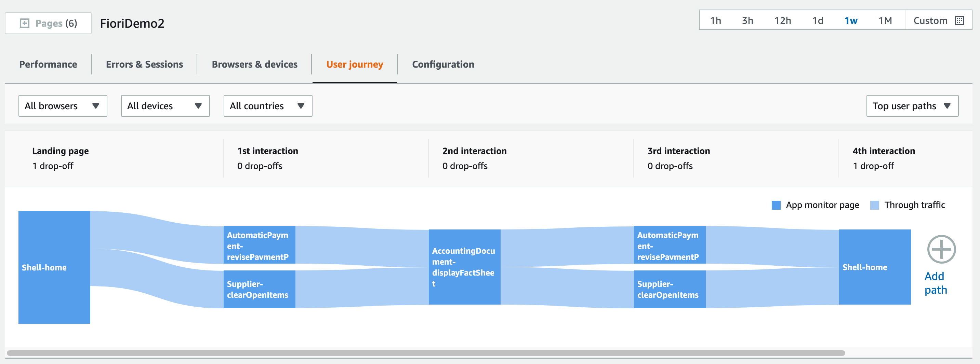Screen dimensions: 980x364
Task: Go to the Browsers & devices tab
Action: 254,64
